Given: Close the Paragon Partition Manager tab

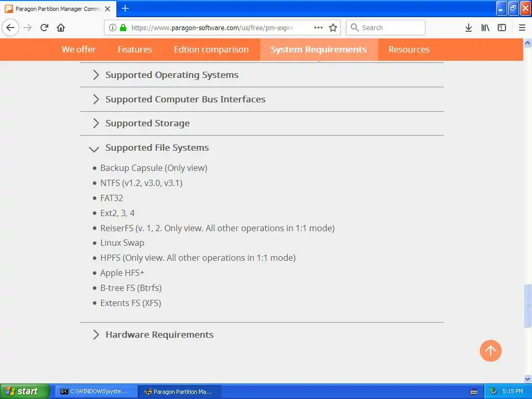Looking at the screenshot, I should [108, 9].
